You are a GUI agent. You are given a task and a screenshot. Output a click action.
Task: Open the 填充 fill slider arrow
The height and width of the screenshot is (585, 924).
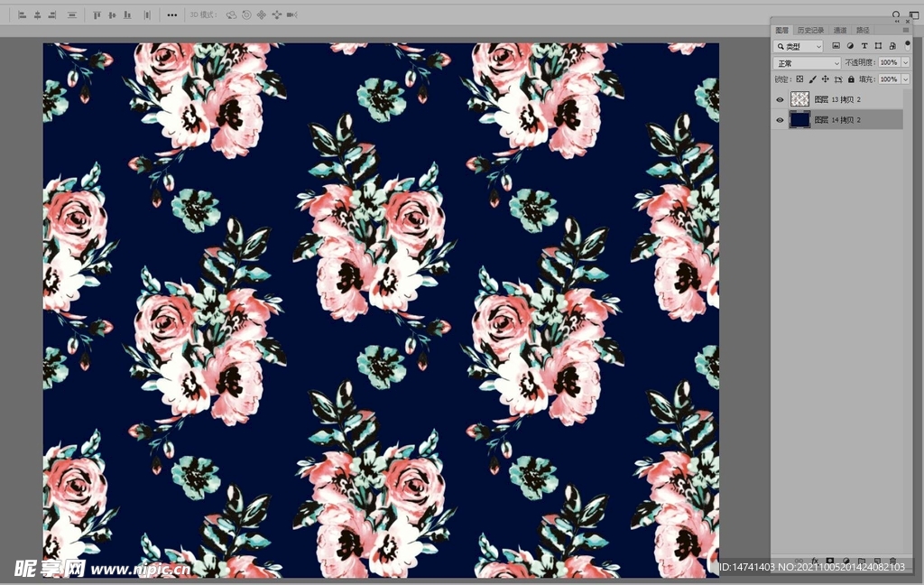click(x=906, y=79)
